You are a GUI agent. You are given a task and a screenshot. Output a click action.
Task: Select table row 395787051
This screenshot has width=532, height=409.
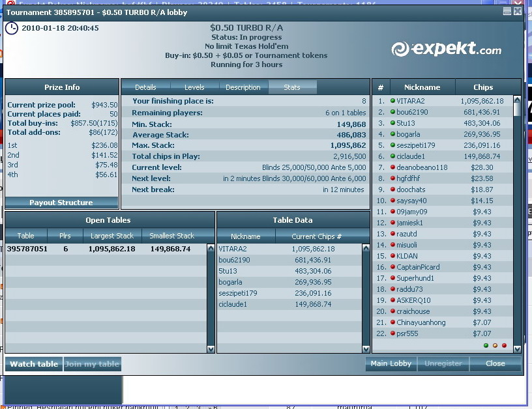106,249
